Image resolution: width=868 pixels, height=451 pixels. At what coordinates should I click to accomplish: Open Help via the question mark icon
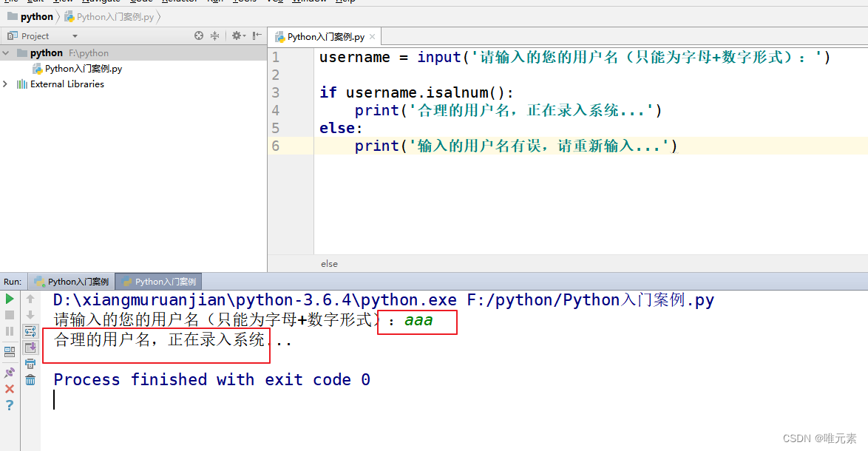pyautogui.click(x=9, y=404)
